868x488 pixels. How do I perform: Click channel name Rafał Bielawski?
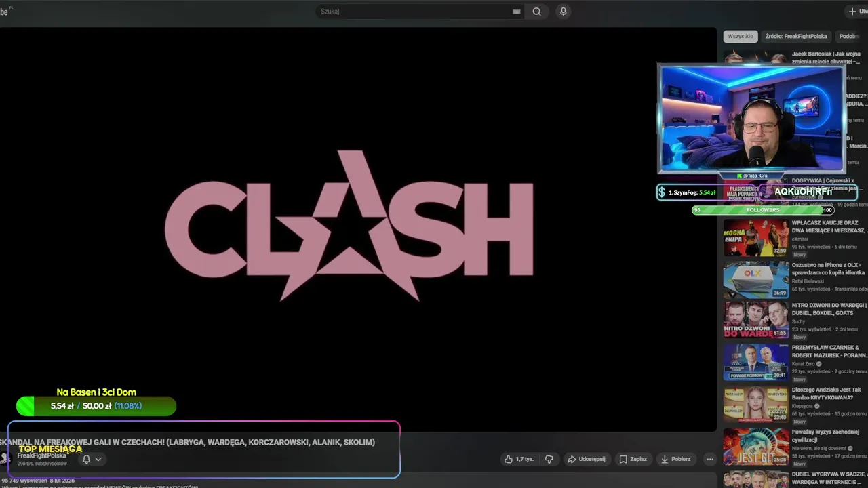(807, 281)
